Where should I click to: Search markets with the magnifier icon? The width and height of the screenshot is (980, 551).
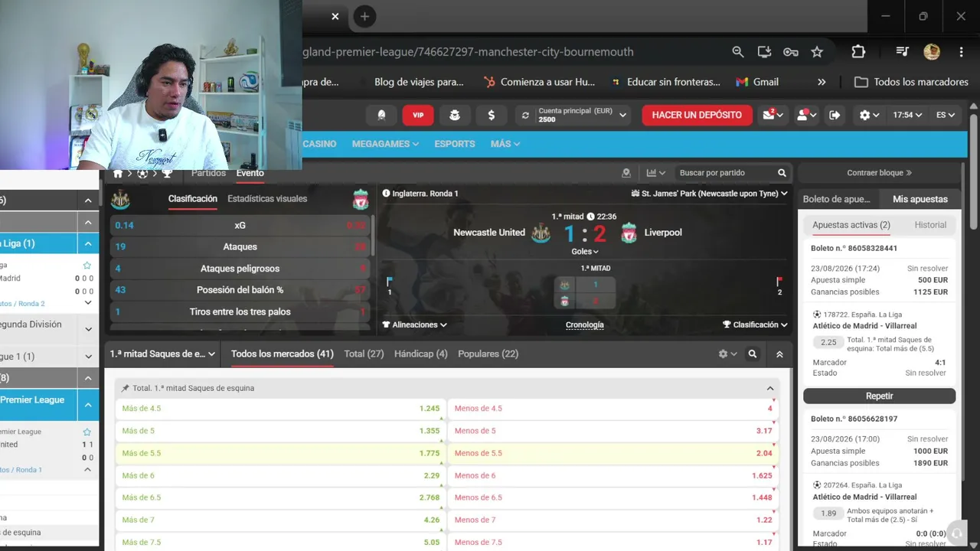[x=753, y=354]
